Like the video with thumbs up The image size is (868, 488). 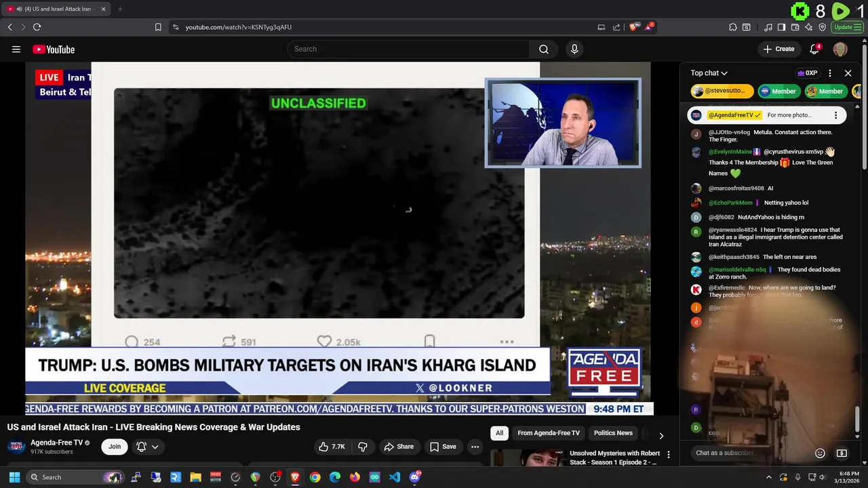click(x=333, y=447)
